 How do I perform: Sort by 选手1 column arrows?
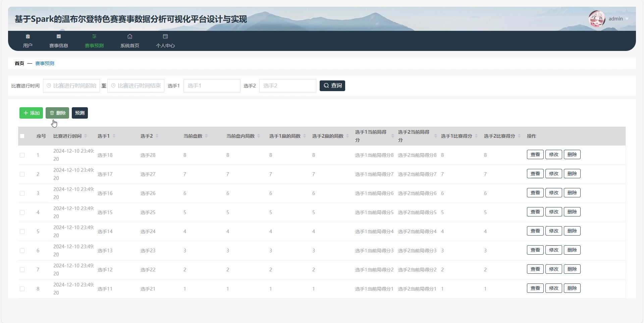[114, 136]
